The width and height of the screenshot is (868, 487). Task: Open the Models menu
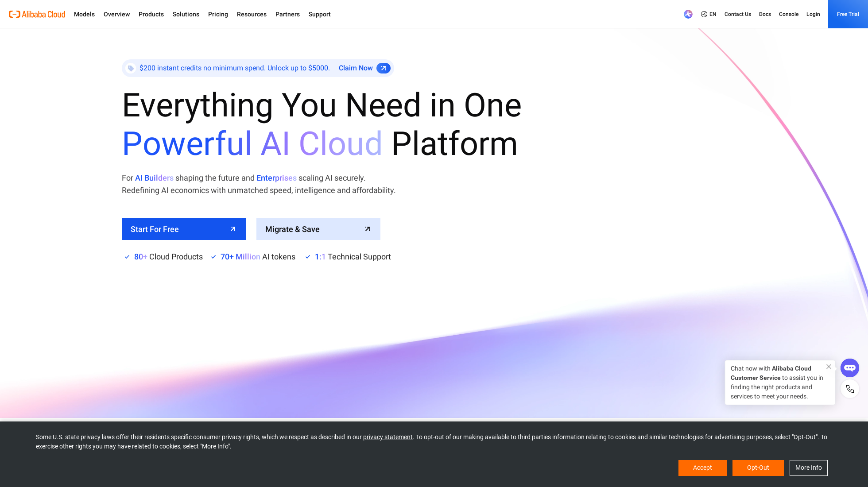pos(84,14)
